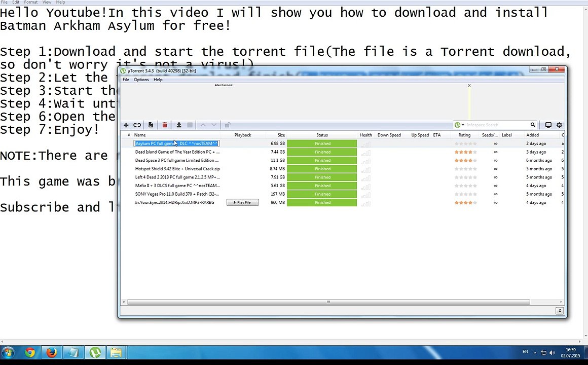Click horizontal scrollbar right arrow

561,302
